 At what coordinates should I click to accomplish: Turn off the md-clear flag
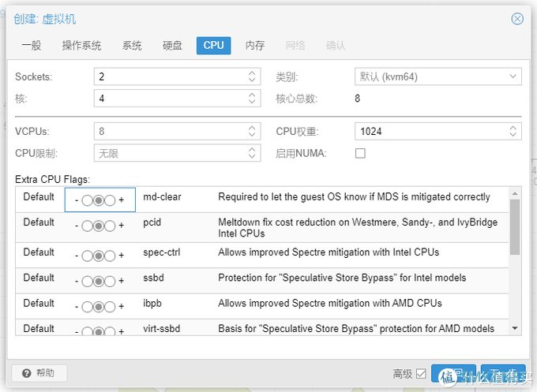click(x=87, y=200)
